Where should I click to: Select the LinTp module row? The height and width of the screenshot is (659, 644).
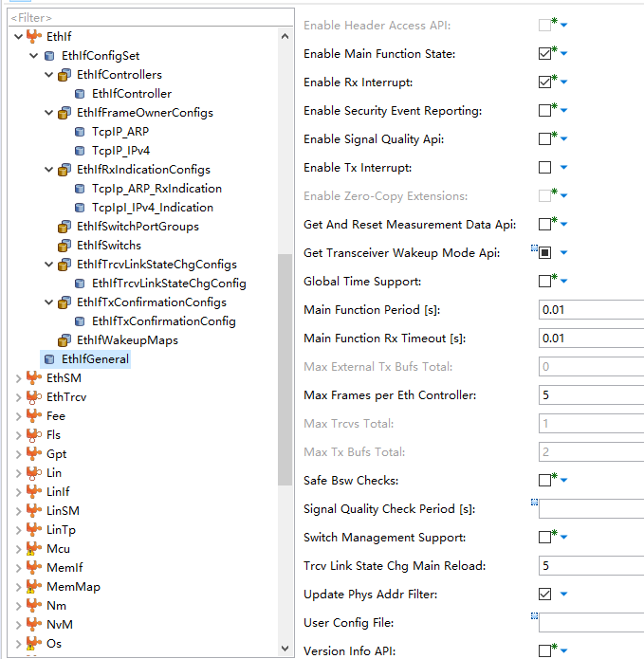(61, 529)
